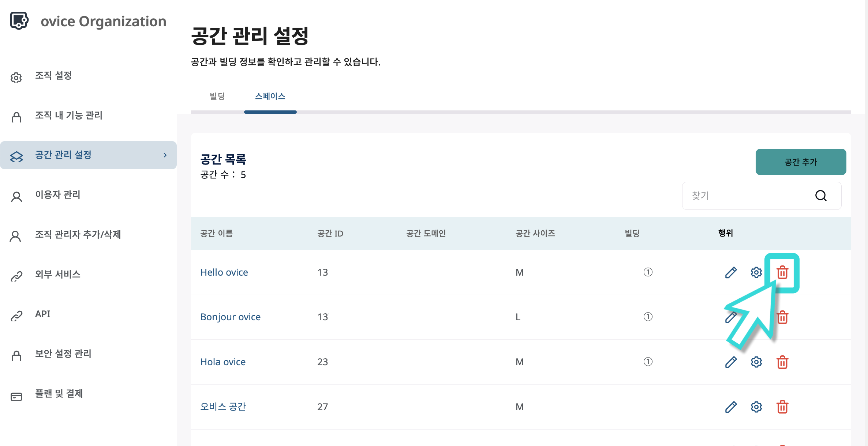Open 조직 설정 via its gear icon
868x446 pixels.
pyautogui.click(x=16, y=78)
